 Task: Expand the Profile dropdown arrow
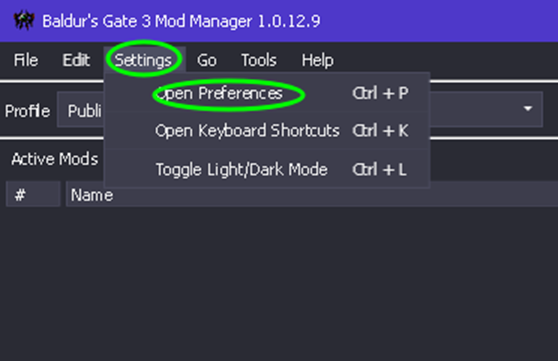tap(528, 109)
